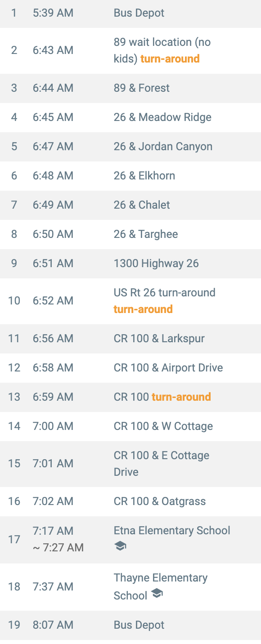Select the 89 & Forest stop
The width and height of the screenshot is (261, 644).
[x=130, y=88]
